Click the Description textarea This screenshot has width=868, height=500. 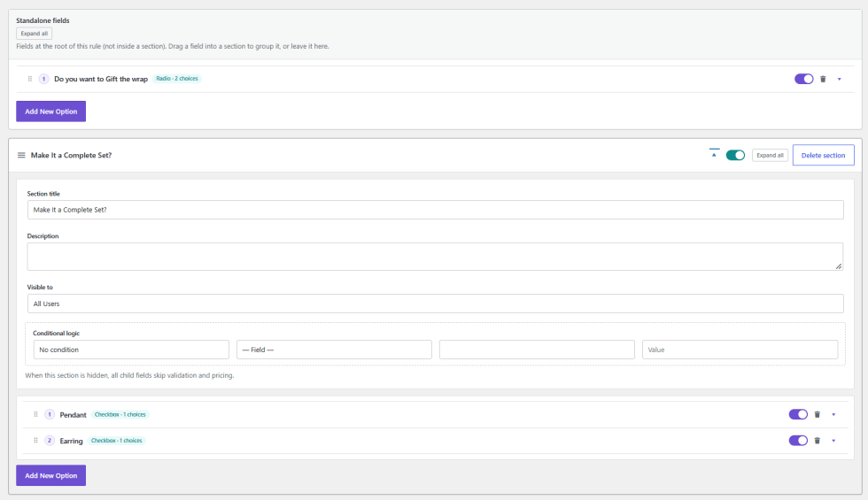click(435, 257)
